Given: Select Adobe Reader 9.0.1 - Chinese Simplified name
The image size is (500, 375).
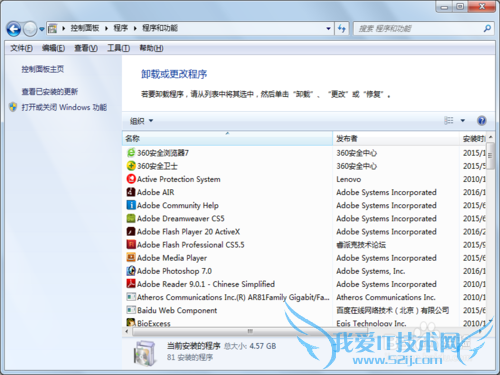Looking at the screenshot, I should tap(206, 284).
